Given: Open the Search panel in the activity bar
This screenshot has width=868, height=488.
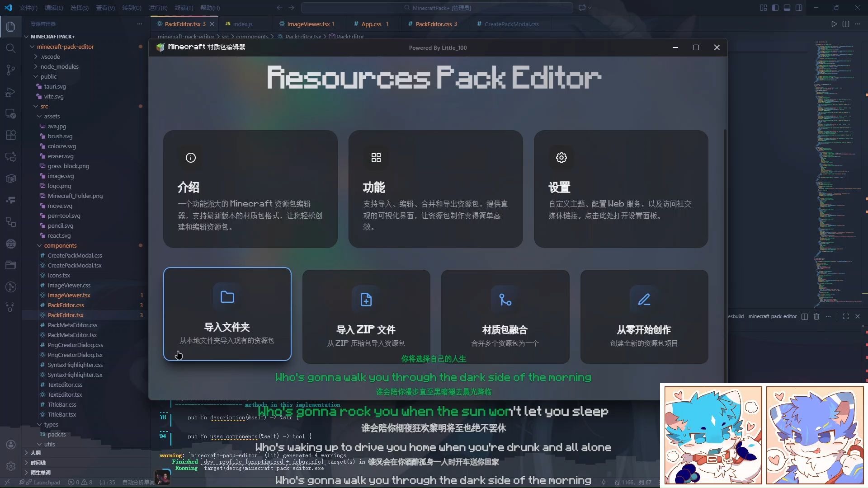Looking at the screenshot, I should click(x=11, y=48).
